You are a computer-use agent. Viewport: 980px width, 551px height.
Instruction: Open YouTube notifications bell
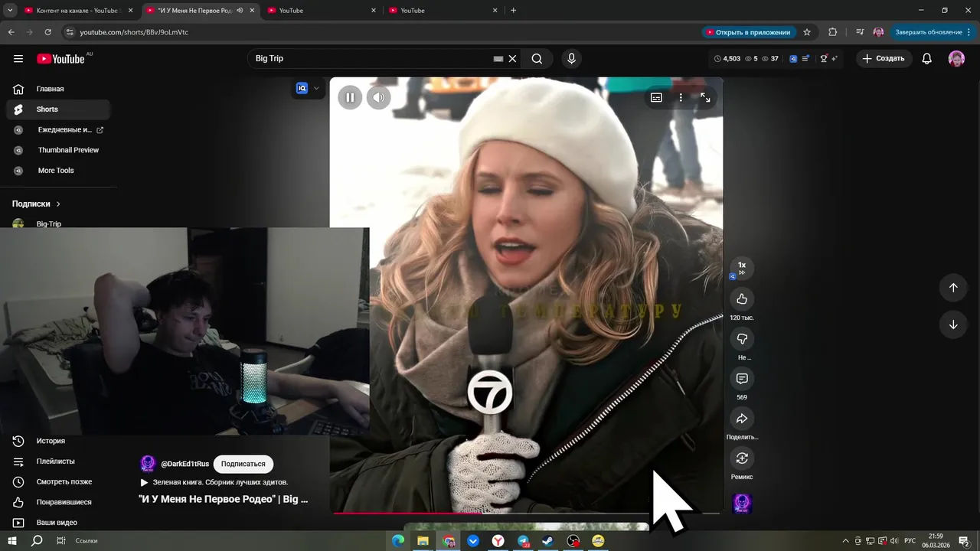[926, 58]
